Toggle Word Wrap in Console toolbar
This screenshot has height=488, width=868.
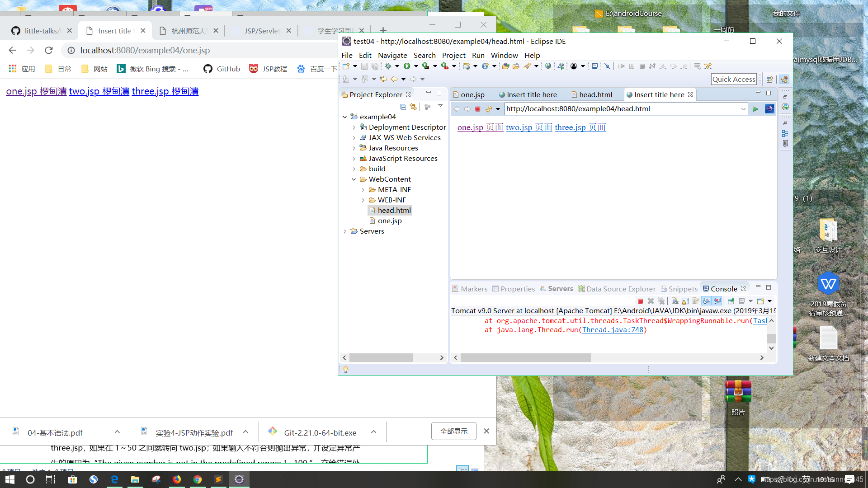tap(696, 301)
